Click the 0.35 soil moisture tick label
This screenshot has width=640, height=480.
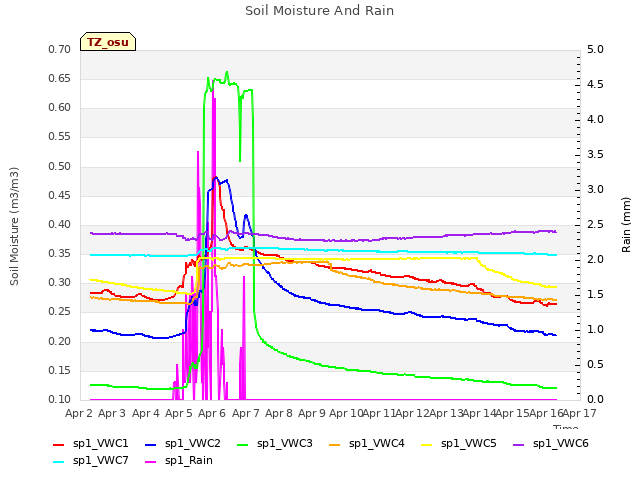60,254
